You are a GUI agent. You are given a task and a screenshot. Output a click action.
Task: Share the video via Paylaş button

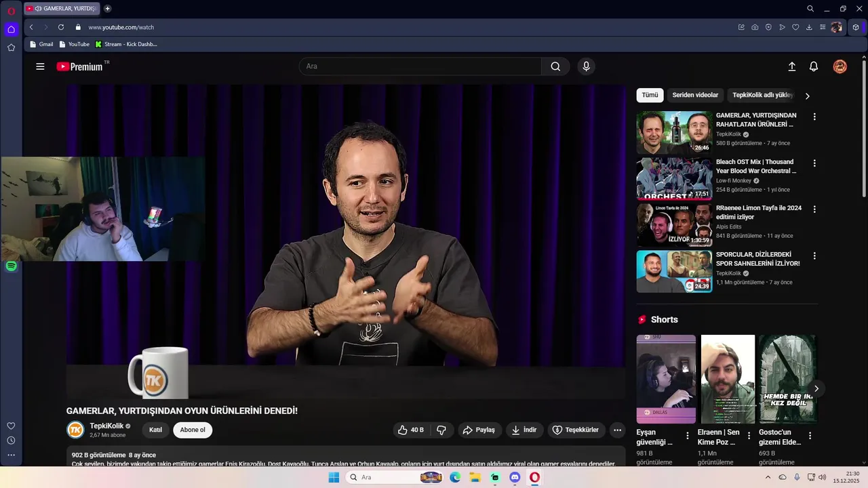479,430
